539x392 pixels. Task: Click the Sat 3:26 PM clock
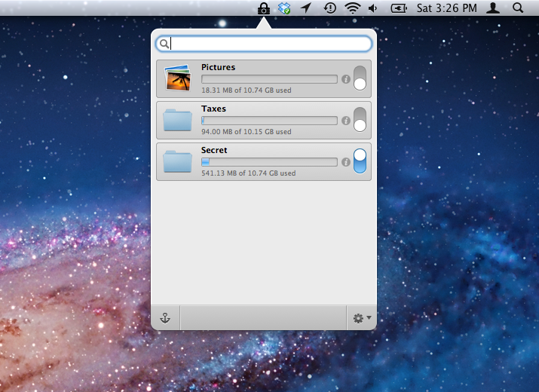[x=446, y=8]
